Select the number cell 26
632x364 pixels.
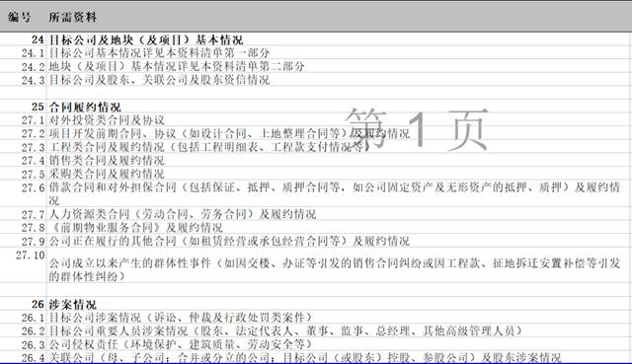pyautogui.click(x=38, y=305)
